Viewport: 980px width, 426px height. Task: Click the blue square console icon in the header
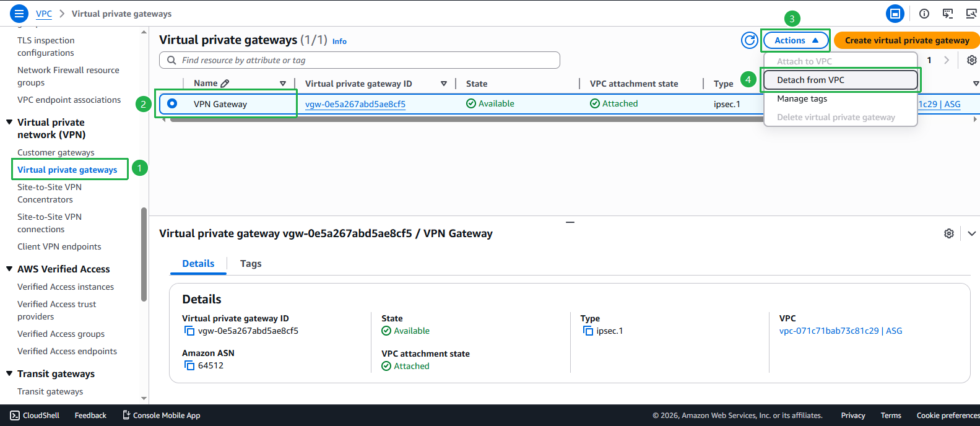[x=895, y=13]
